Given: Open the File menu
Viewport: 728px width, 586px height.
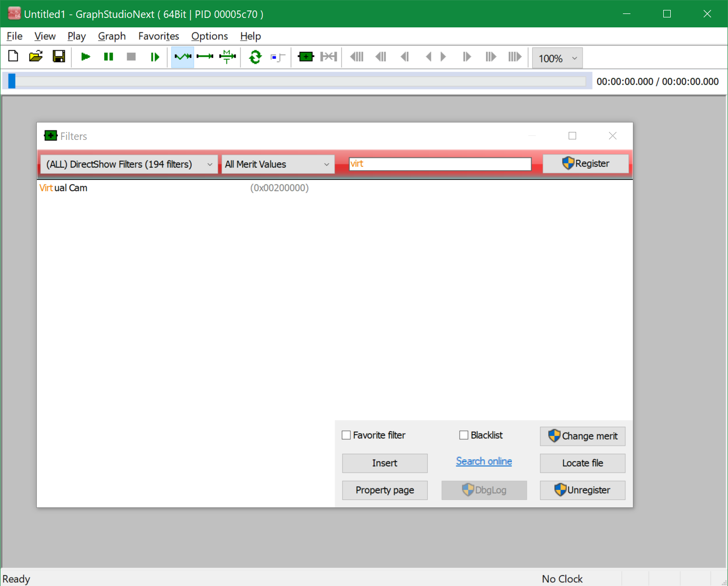Looking at the screenshot, I should pyautogui.click(x=14, y=36).
